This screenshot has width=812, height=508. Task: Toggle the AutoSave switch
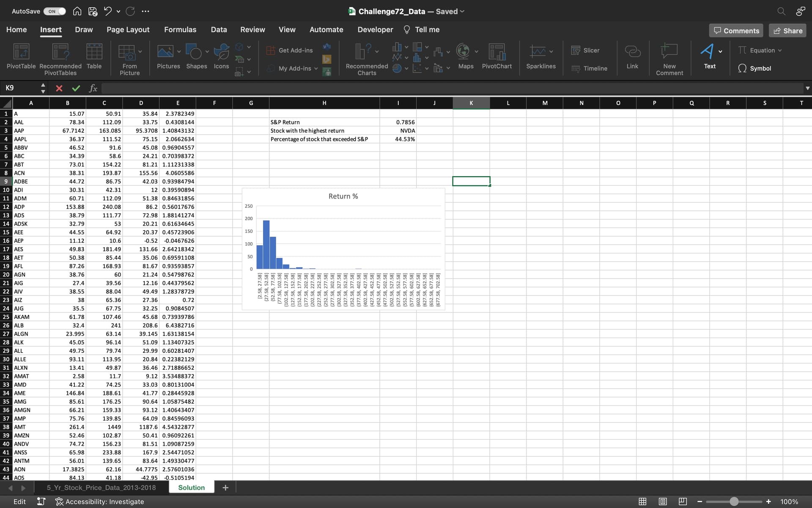point(55,11)
